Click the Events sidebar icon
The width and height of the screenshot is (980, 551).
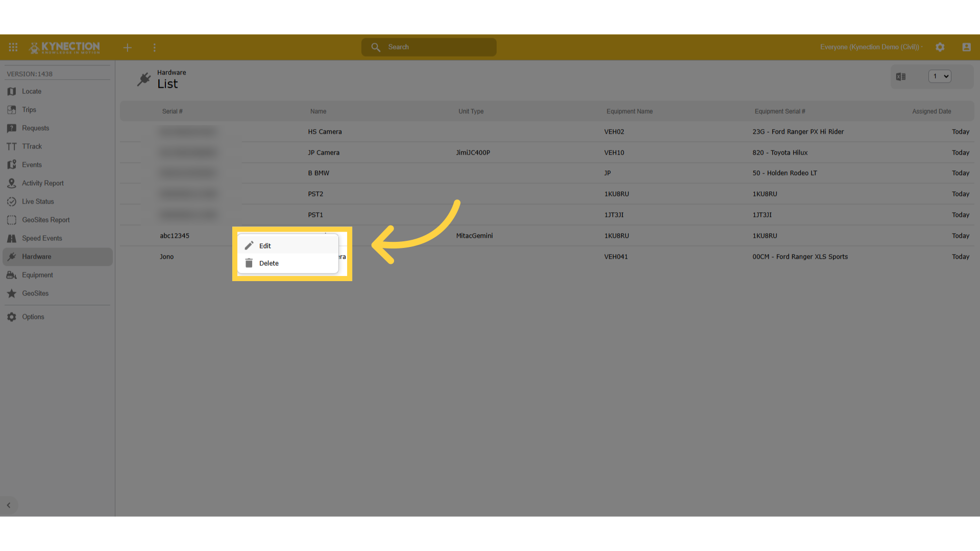(x=12, y=165)
